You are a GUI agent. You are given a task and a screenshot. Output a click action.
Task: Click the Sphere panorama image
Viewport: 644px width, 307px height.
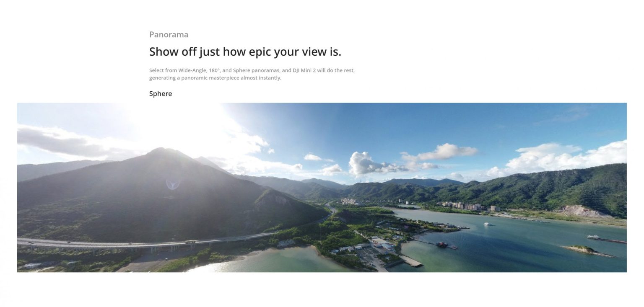coord(322,187)
